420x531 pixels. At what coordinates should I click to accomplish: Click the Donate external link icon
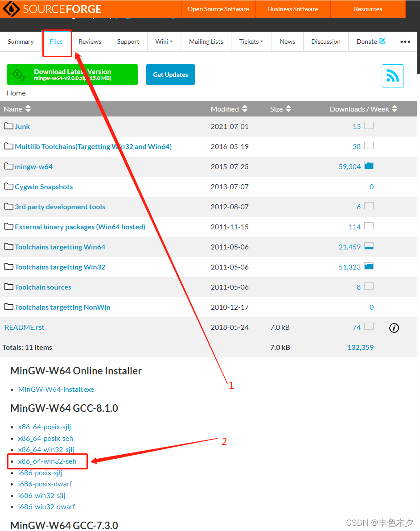383,41
